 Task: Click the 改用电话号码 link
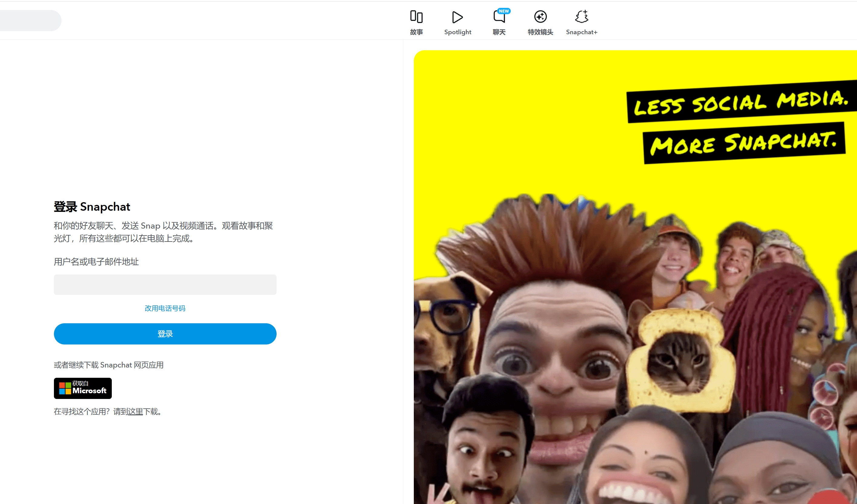[165, 308]
